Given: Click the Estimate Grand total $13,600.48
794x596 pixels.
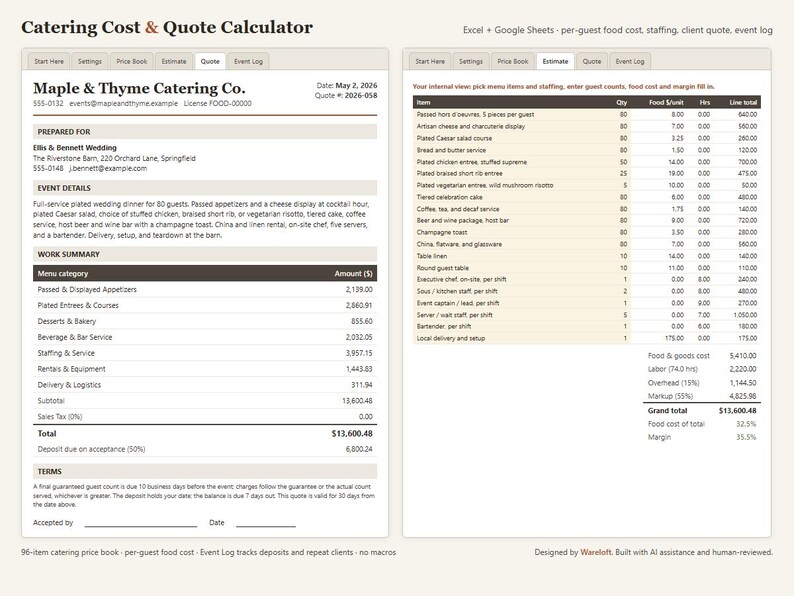Looking at the screenshot, I should click(737, 411).
